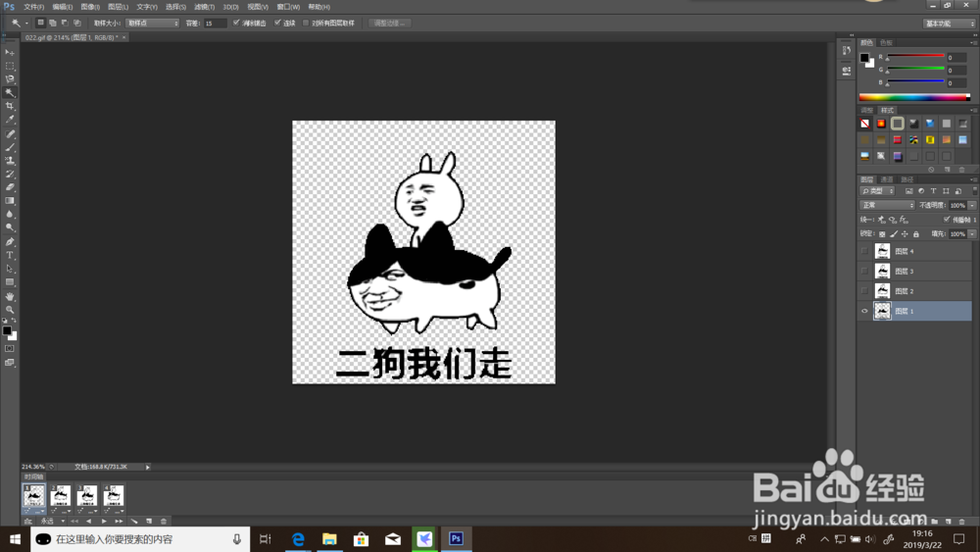980x552 pixels.
Task: Click the refine edge 调整边缘 button
Action: click(x=390, y=24)
